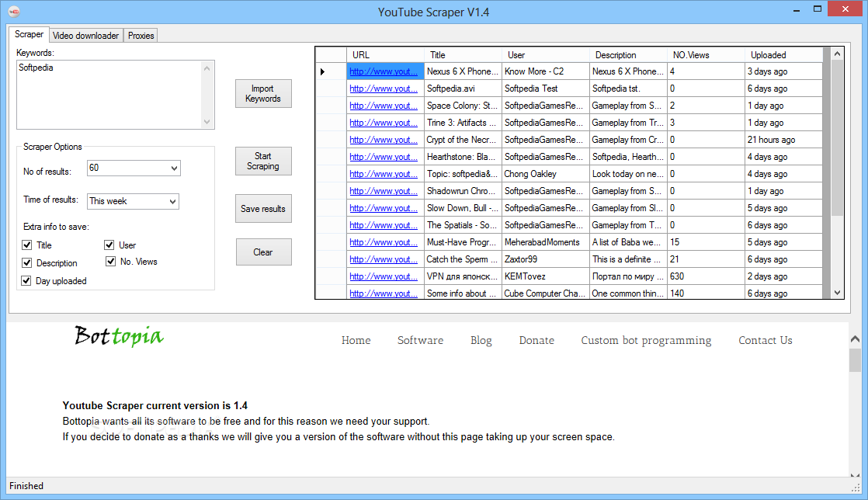Open URL link for Trine 3: Artifacts row
This screenshot has width=868, height=500.
(x=384, y=123)
